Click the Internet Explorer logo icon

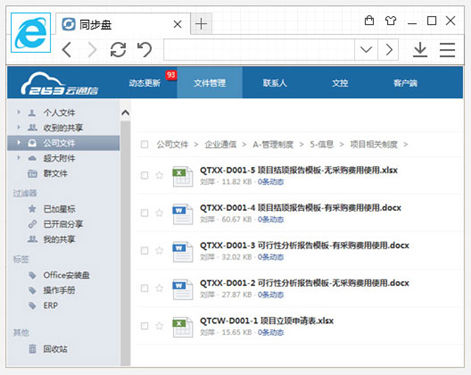pos(31,33)
